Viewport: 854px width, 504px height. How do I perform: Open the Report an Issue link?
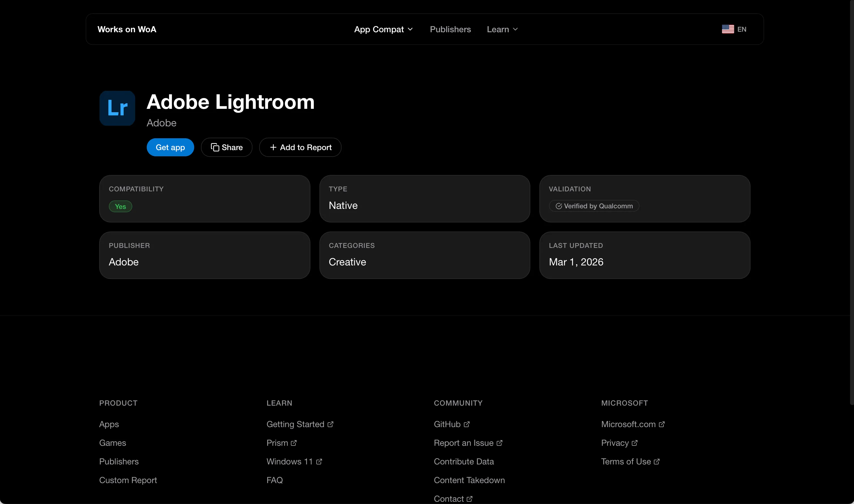coord(468,443)
